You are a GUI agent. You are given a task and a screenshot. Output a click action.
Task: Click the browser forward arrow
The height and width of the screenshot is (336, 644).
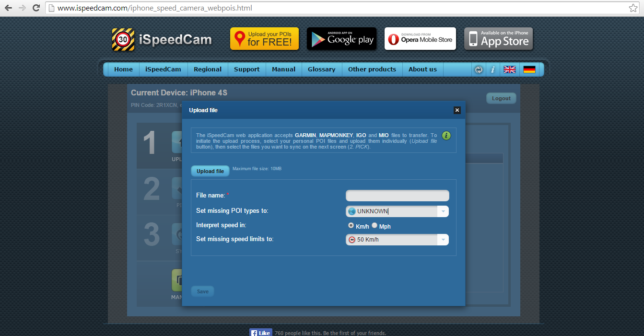[x=22, y=8]
